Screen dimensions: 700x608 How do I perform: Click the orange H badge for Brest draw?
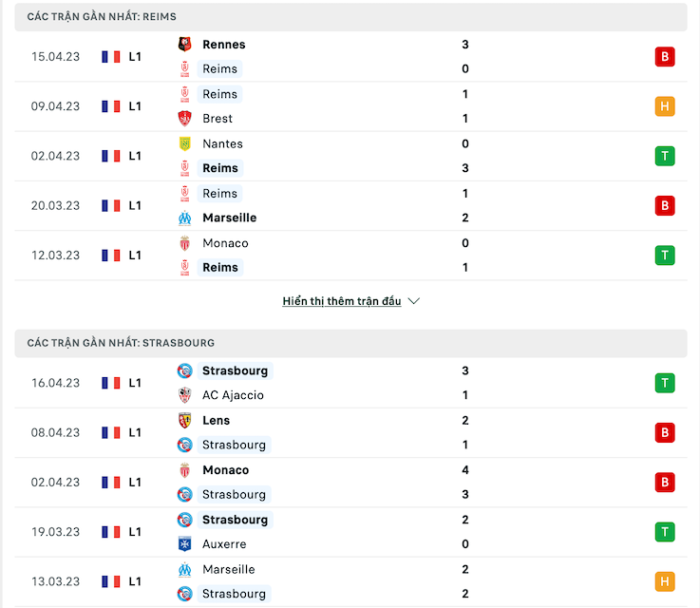pos(665,106)
